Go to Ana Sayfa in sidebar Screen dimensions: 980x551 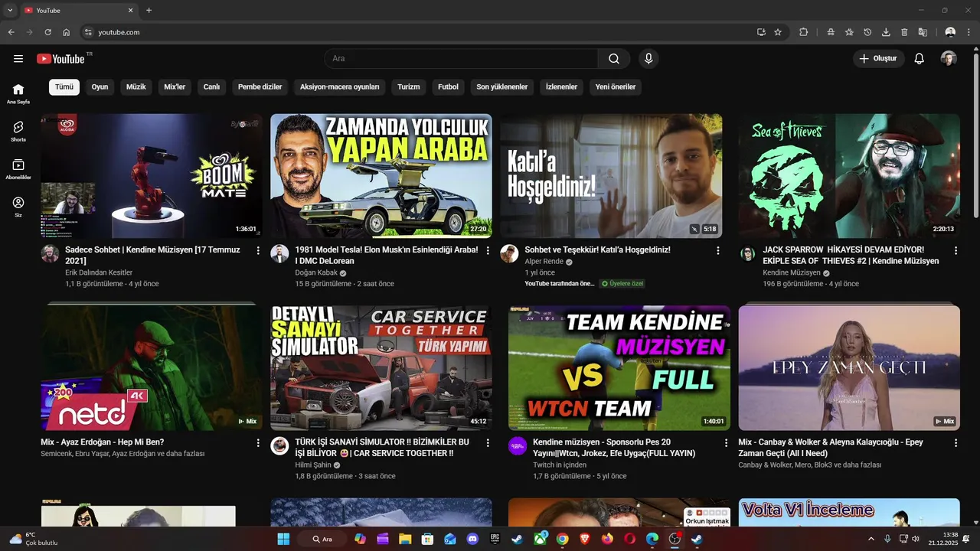18,94
